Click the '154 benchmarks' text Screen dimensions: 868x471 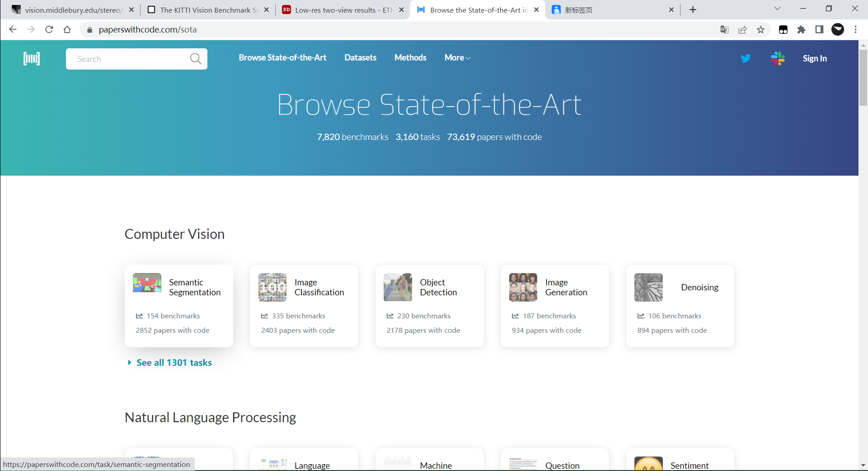[173, 316]
